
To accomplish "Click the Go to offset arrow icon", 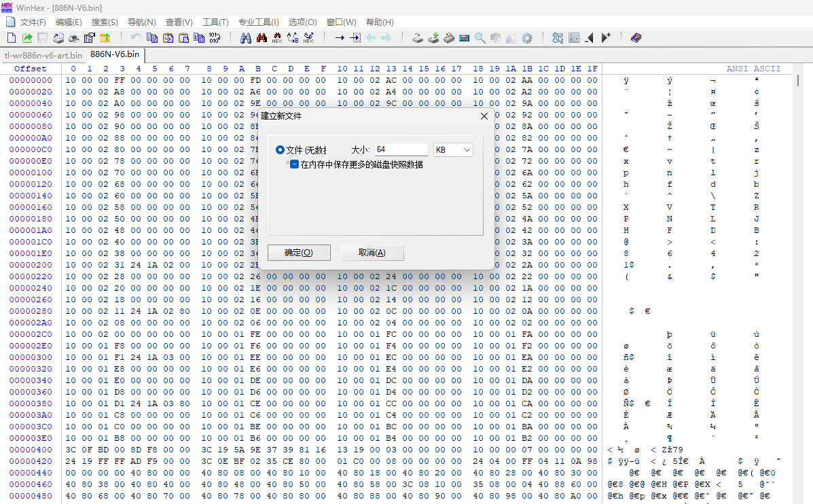I will (340, 38).
